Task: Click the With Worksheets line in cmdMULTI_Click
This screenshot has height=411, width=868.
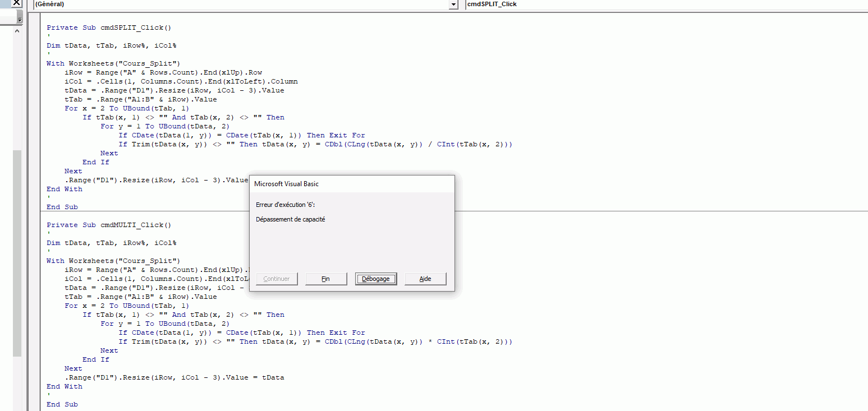Action: pyautogui.click(x=113, y=261)
